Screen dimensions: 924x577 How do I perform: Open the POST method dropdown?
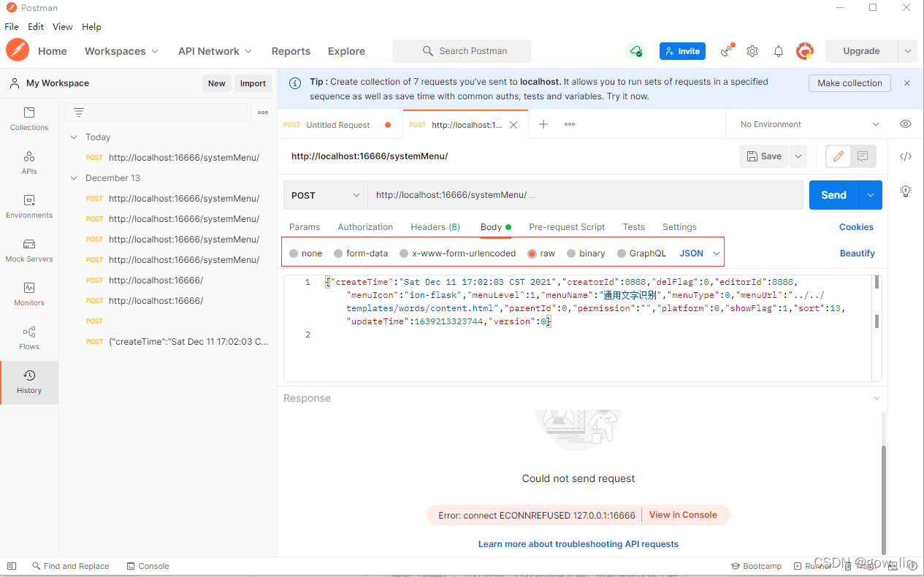pos(326,195)
